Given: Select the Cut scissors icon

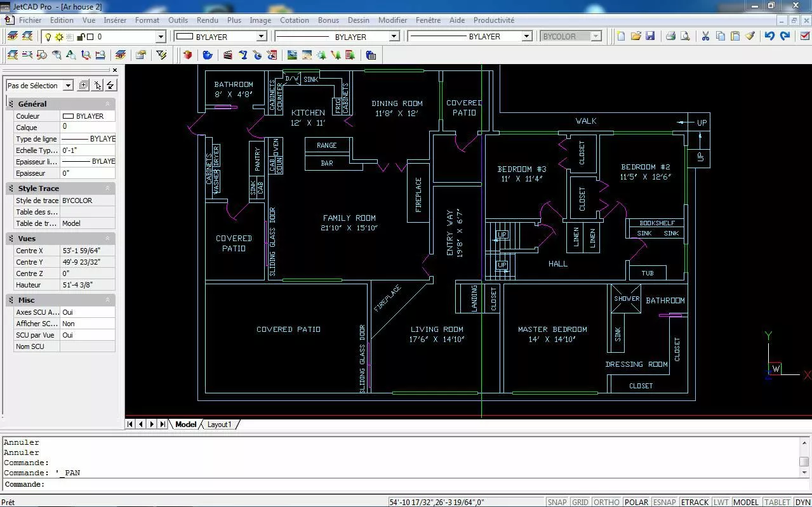Looking at the screenshot, I should [x=705, y=37].
